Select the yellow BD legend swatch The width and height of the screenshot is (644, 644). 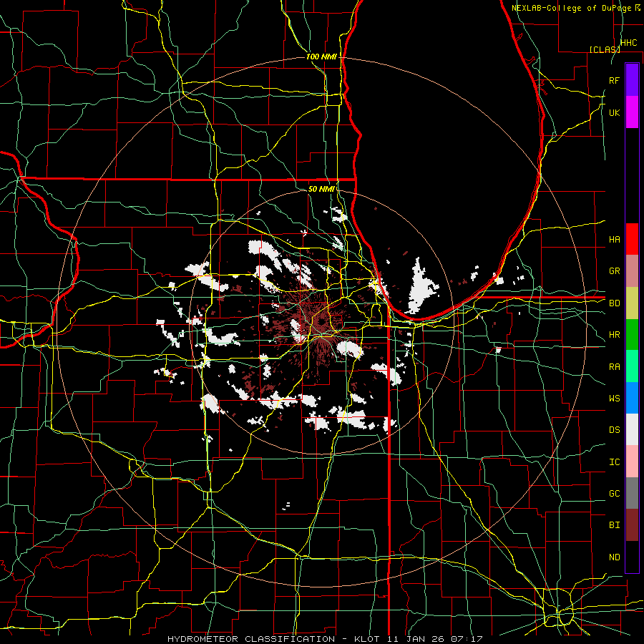632,303
